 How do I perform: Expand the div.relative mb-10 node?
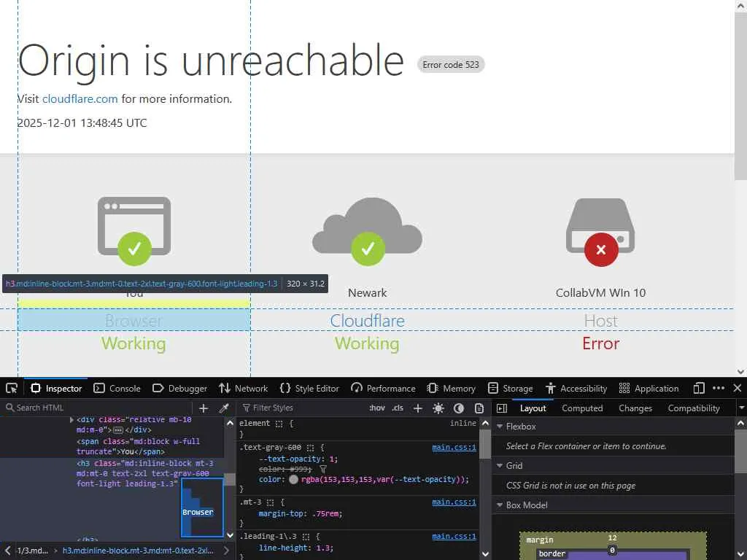[71, 419]
